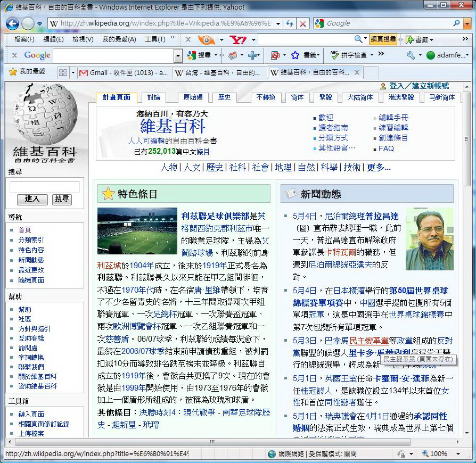
Task: Open the Google toolbar search box dropdown
Action: tap(178, 56)
